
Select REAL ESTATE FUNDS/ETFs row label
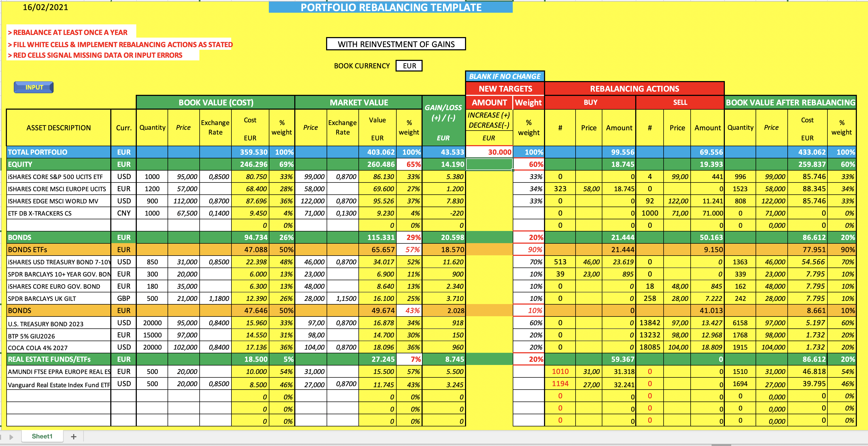[x=59, y=359]
